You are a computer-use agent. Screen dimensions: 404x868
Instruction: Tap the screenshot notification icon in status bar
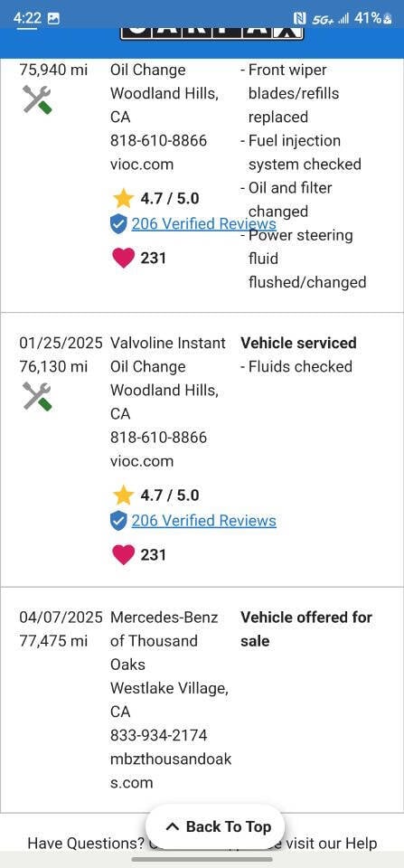(53, 18)
